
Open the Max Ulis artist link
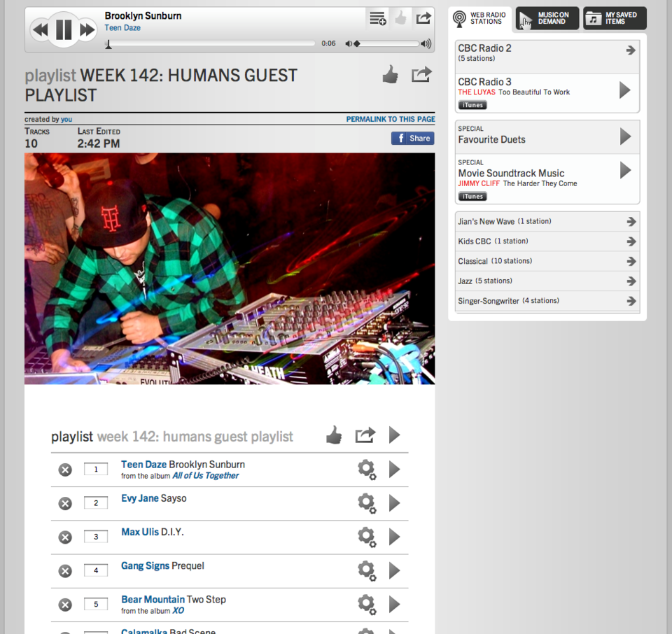pyautogui.click(x=140, y=532)
